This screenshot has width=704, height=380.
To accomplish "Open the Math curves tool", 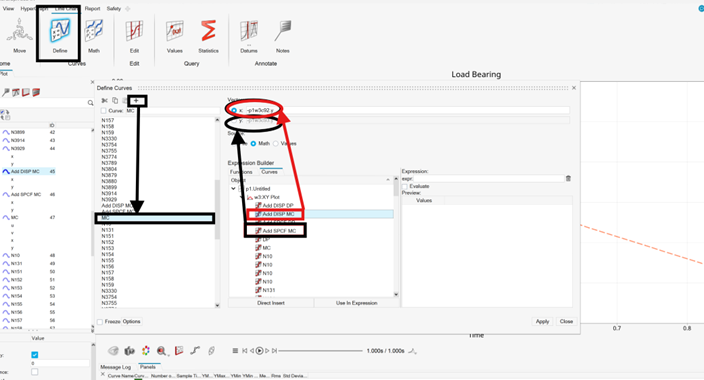I will point(94,35).
